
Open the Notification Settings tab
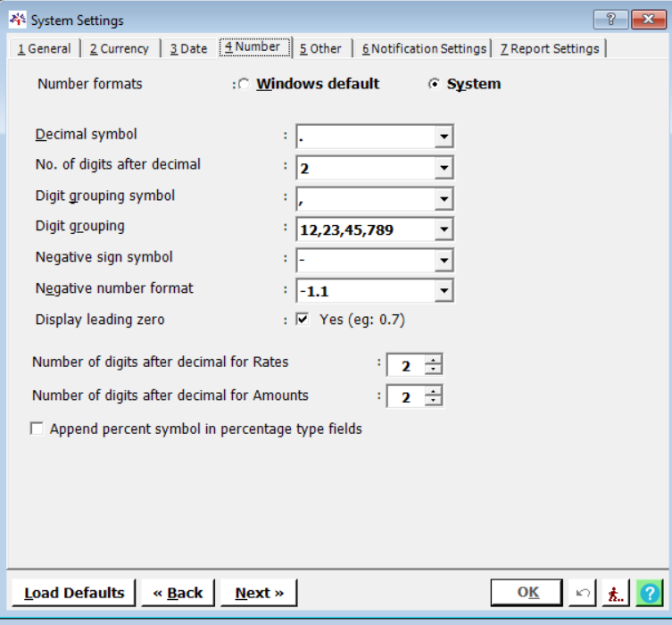pyautogui.click(x=424, y=49)
